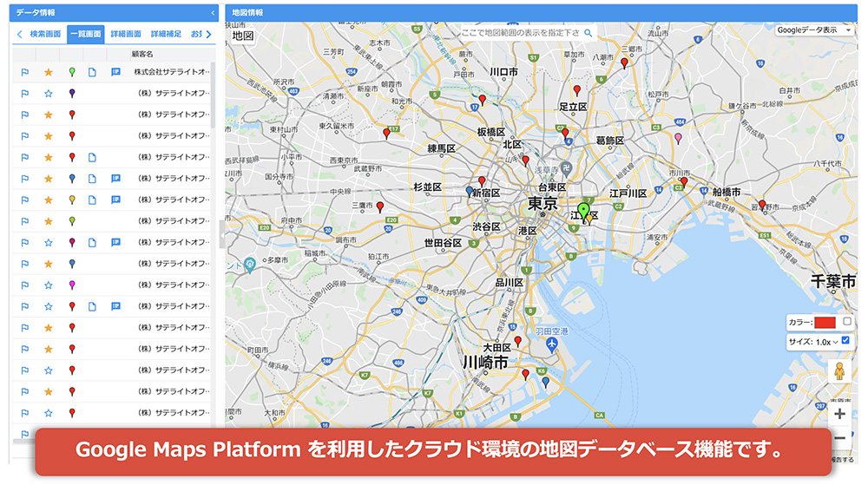Toggle the star in the light green pin row

point(49,221)
